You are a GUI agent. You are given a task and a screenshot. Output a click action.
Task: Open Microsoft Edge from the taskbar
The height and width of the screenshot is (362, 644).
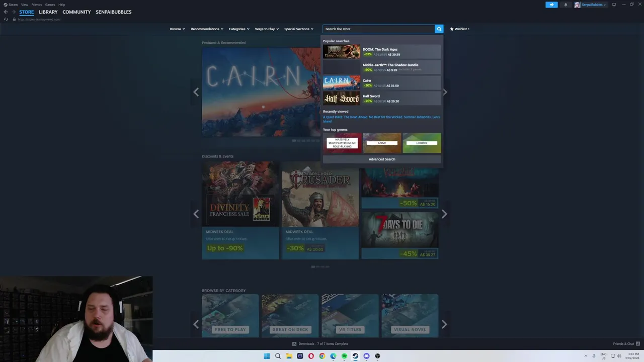pos(333,356)
